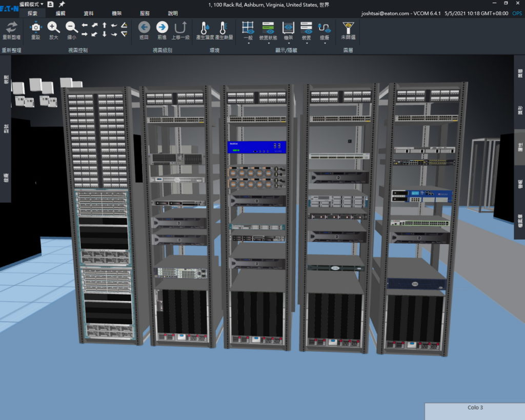Click the 重新整理 refresh icon
Image resolution: width=525 pixels, height=420 pixels.
[11, 28]
